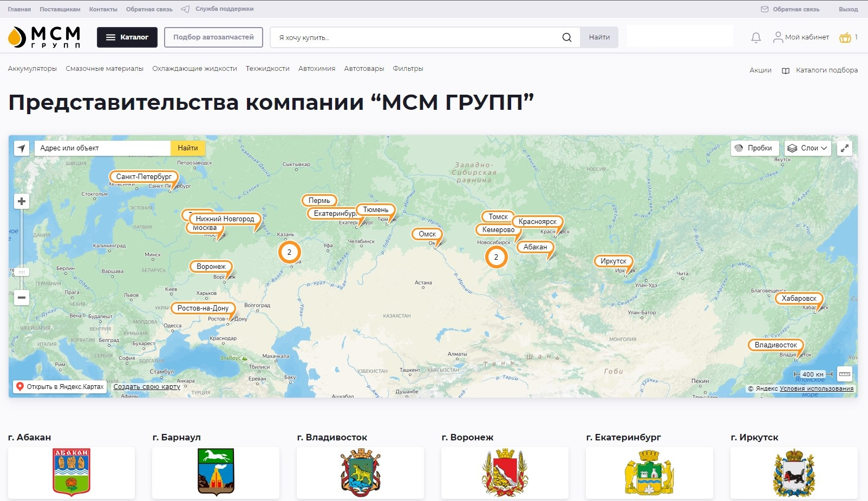Open the г. Воронеж coat of arms card
Image resolution: width=868 pixels, height=501 pixels.
505,472
